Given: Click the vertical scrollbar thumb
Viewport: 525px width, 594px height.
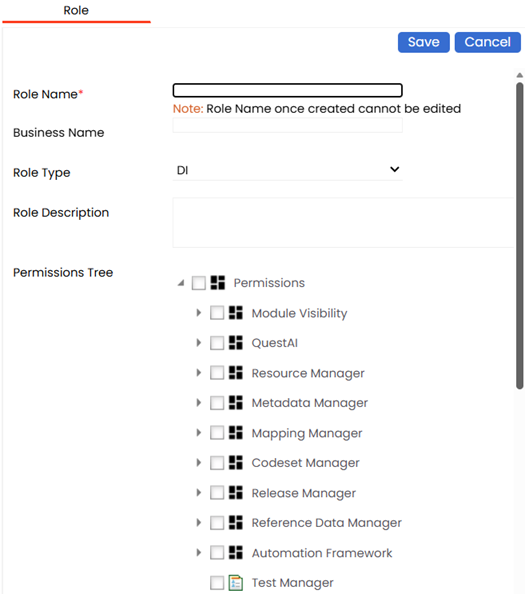Looking at the screenshot, I should click(520, 236).
